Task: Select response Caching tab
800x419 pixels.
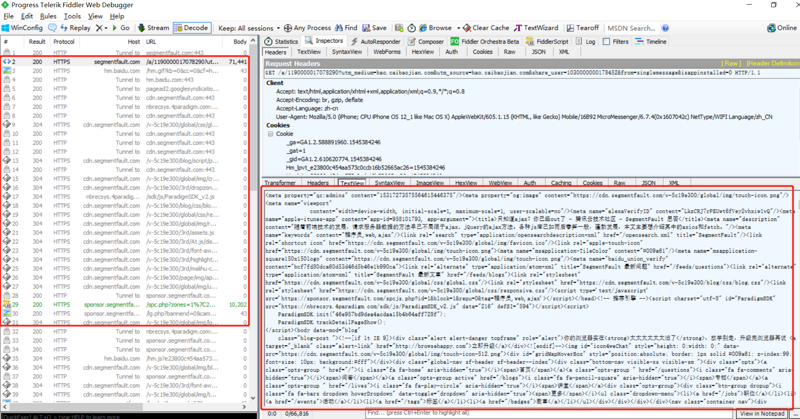Action: point(561,183)
